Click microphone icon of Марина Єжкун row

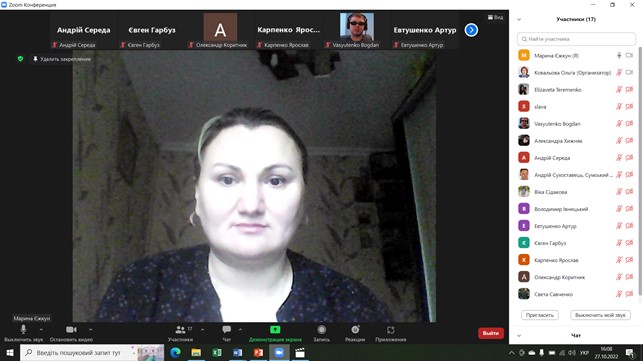[619, 55]
